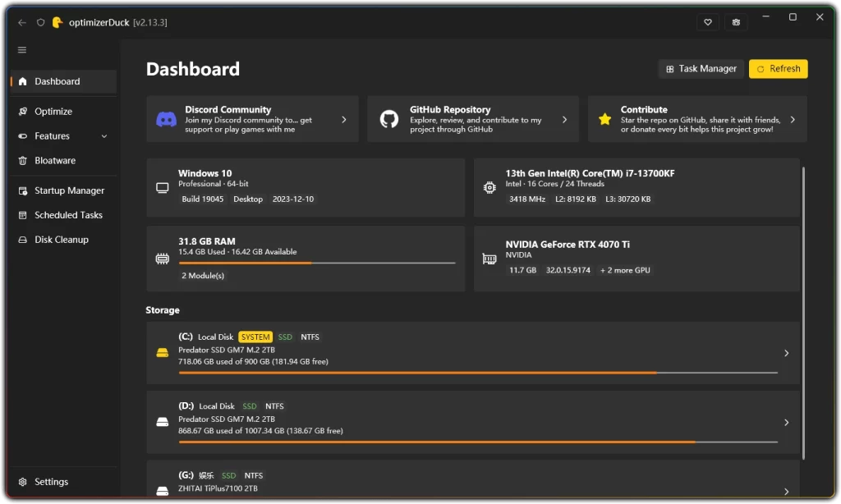
Task: Open Discord Community card chevron
Action: pyautogui.click(x=344, y=120)
